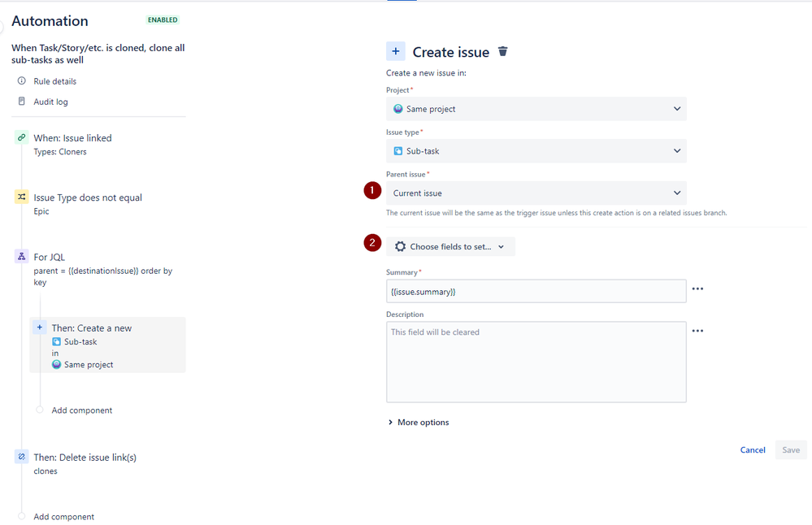This screenshot has height=525, width=812.
Task: Click the plus icon beside Create issue heading
Action: point(396,51)
